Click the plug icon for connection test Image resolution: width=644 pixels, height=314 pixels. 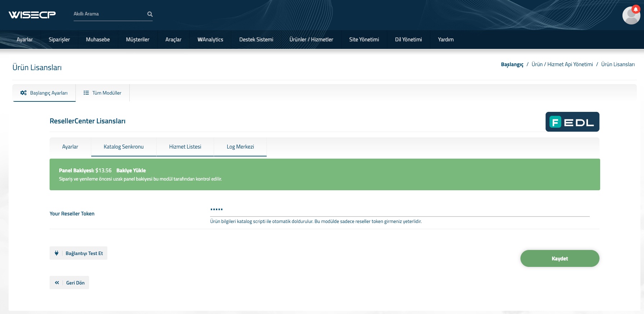click(x=56, y=253)
